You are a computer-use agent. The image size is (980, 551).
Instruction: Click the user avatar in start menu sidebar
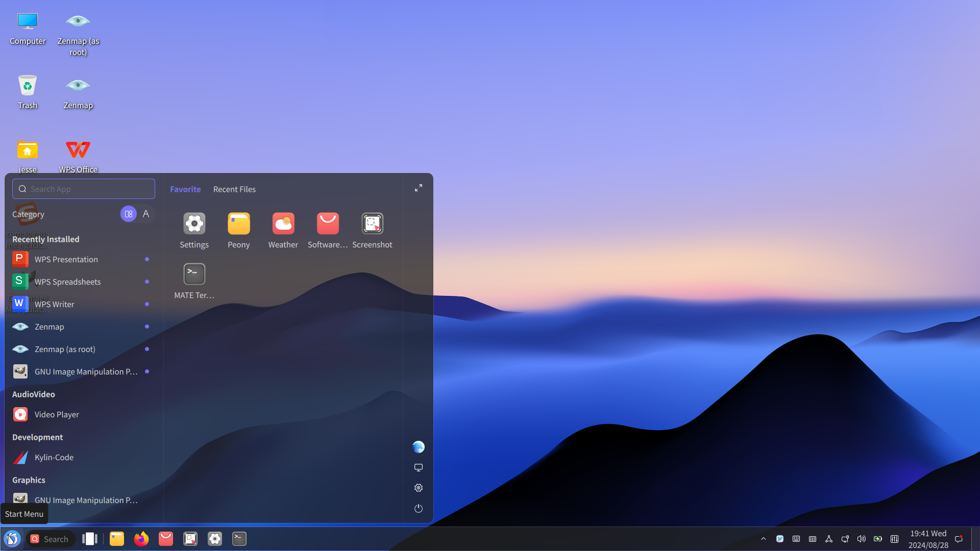[419, 447]
